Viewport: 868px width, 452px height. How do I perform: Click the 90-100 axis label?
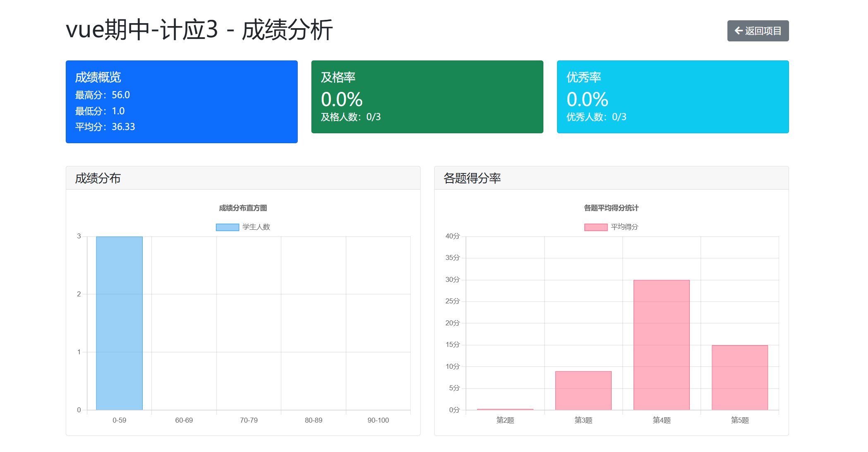(x=378, y=420)
